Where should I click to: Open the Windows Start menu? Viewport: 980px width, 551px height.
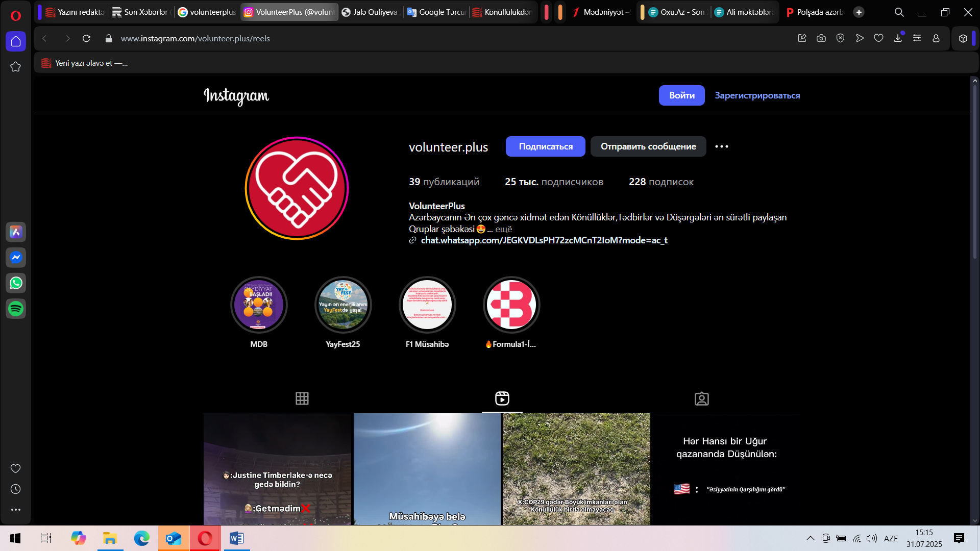(x=15, y=538)
